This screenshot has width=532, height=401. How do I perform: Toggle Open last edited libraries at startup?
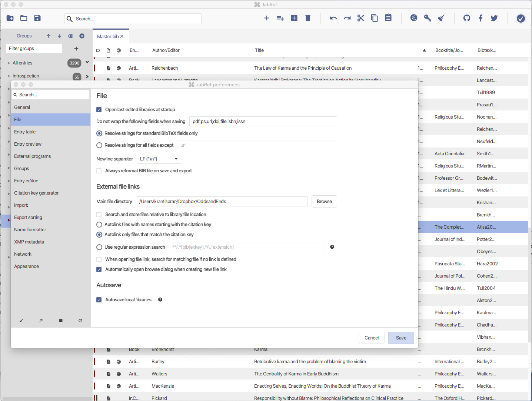(99, 110)
